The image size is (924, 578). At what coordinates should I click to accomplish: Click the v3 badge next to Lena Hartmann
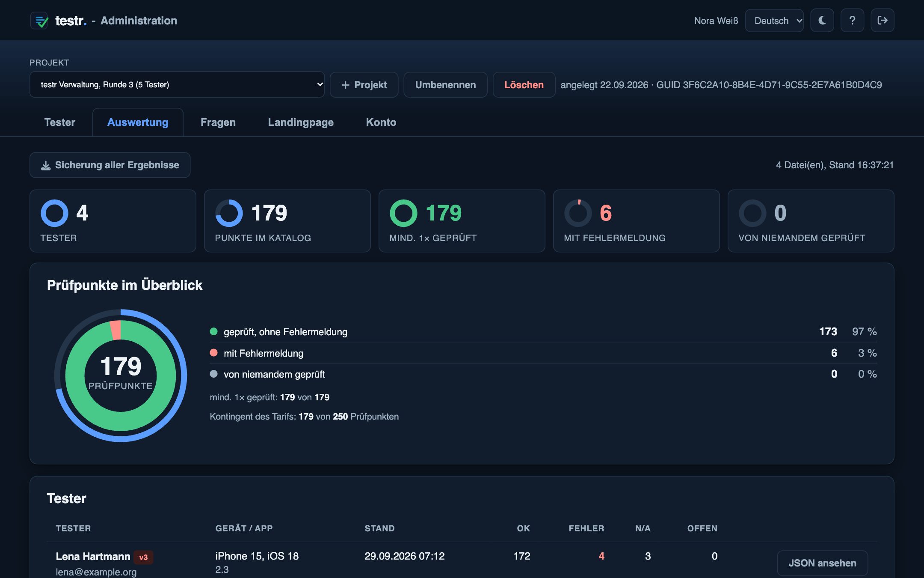143,557
